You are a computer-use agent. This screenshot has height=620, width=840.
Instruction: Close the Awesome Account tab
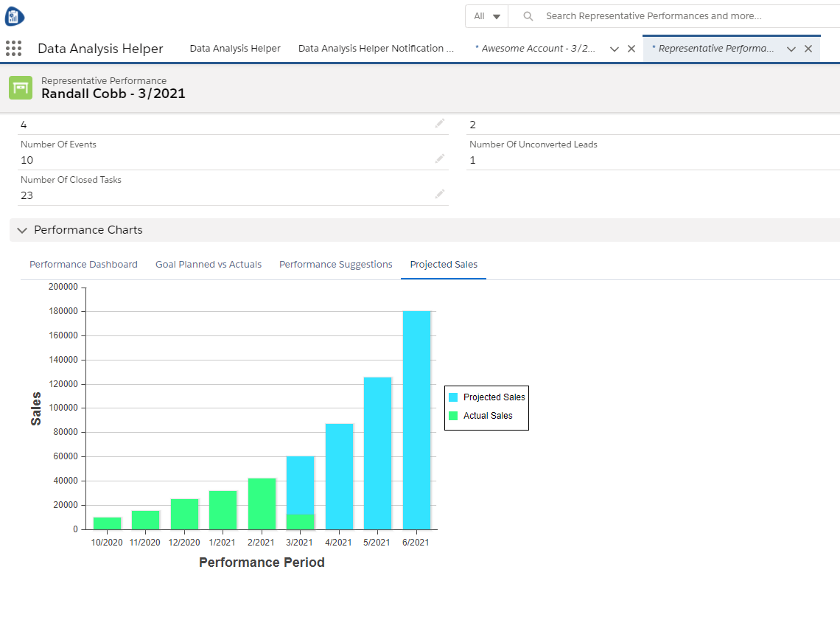click(x=631, y=49)
